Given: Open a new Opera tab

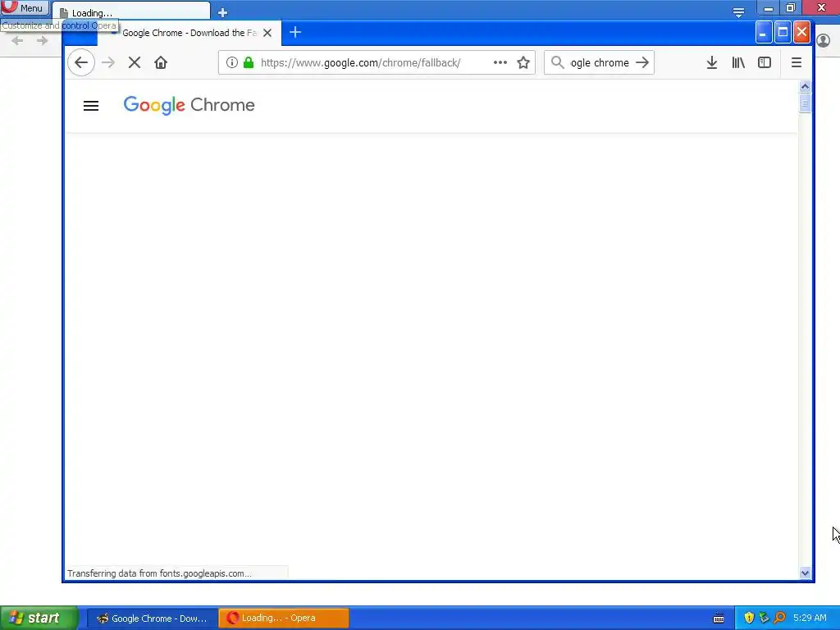Looking at the screenshot, I should 223,12.
